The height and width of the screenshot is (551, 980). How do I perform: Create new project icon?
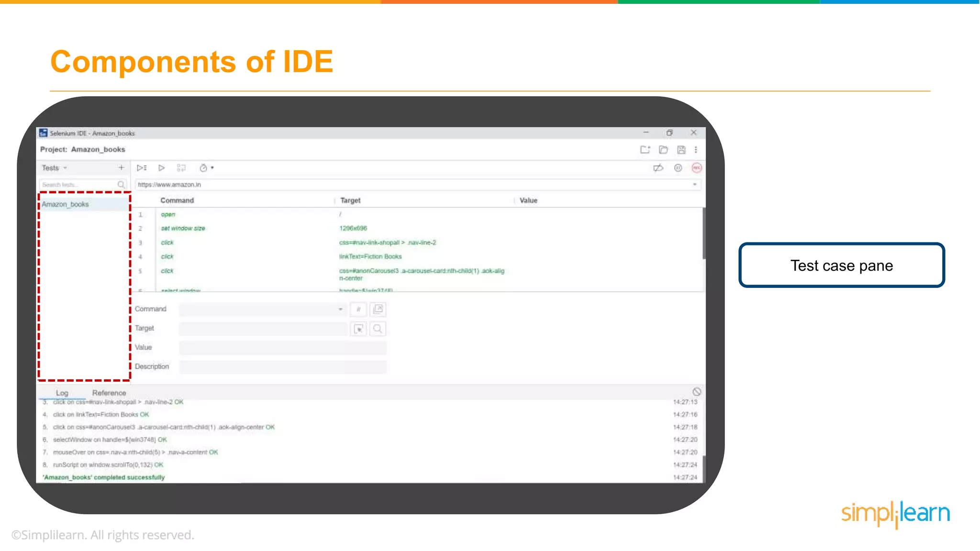(645, 150)
